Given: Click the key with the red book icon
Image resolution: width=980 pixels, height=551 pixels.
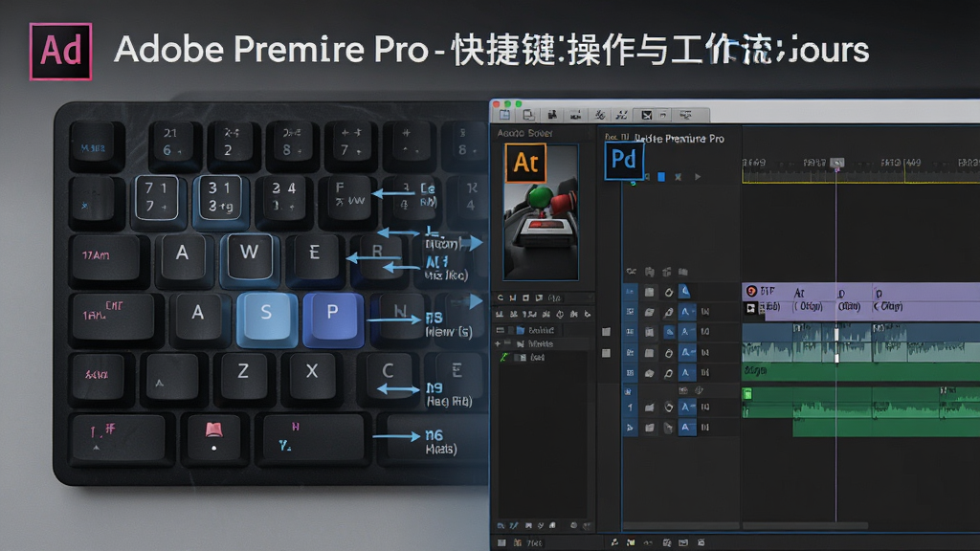Looking at the screenshot, I should 214,436.
